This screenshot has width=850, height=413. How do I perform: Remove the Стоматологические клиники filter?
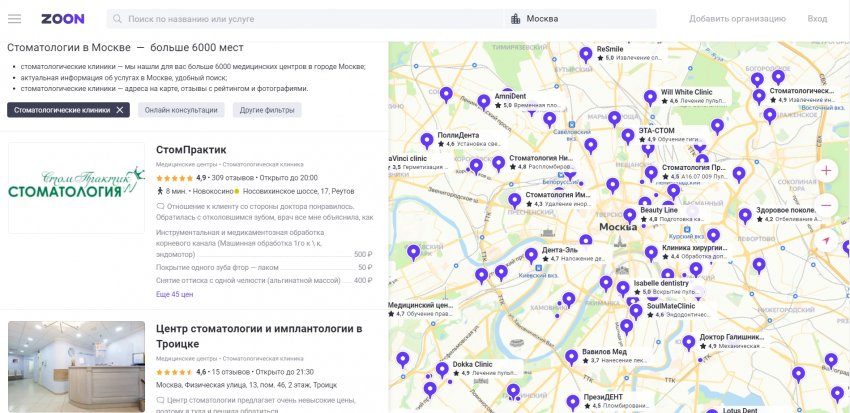coord(120,110)
